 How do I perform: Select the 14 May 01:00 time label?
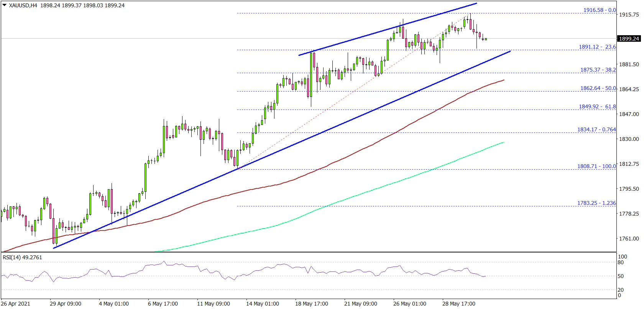pos(262,304)
